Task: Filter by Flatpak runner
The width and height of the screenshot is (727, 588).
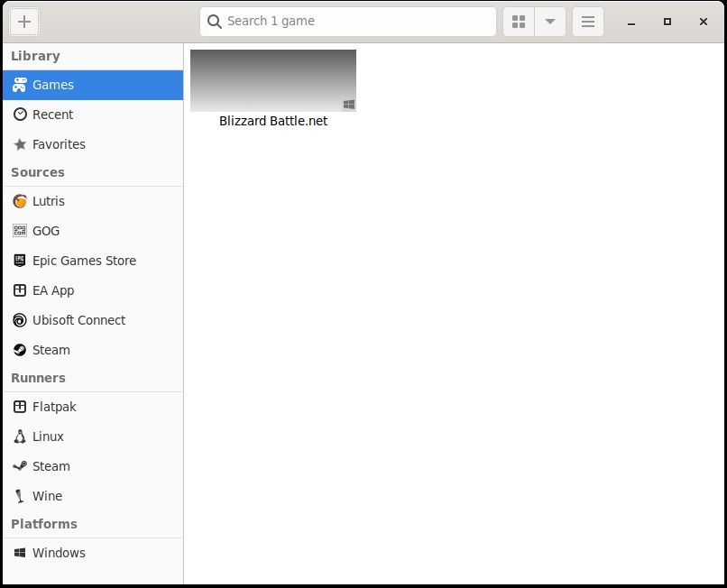Action: pyautogui.click(x=93, y=407)
